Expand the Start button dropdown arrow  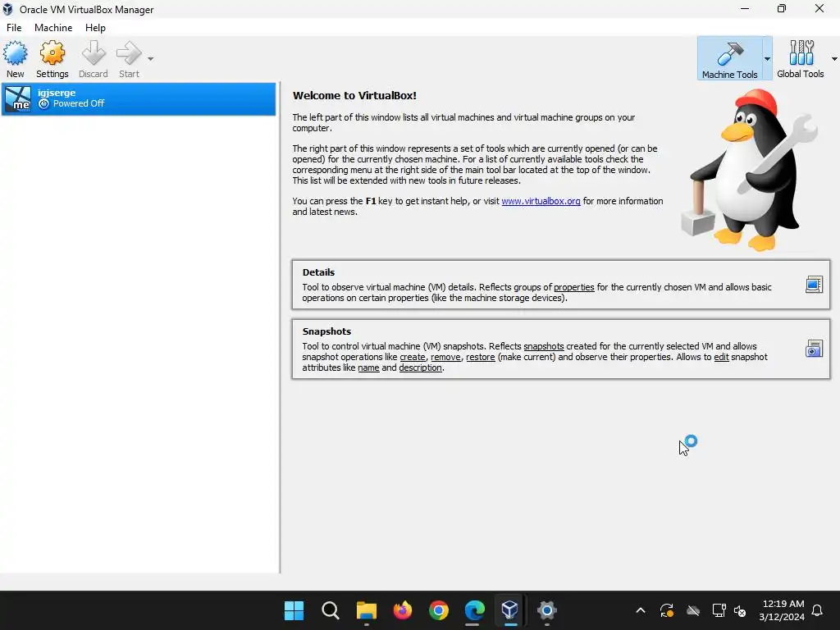tap(151, 59)
